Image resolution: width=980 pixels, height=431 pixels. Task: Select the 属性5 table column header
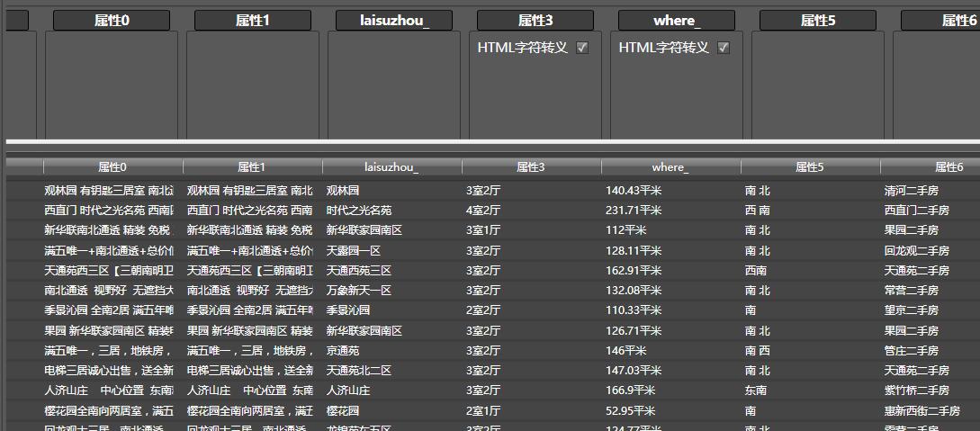coord(810,166)
